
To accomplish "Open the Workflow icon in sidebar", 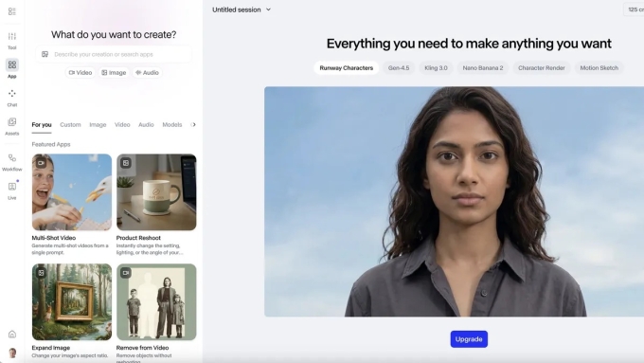I will click(12, 162).
